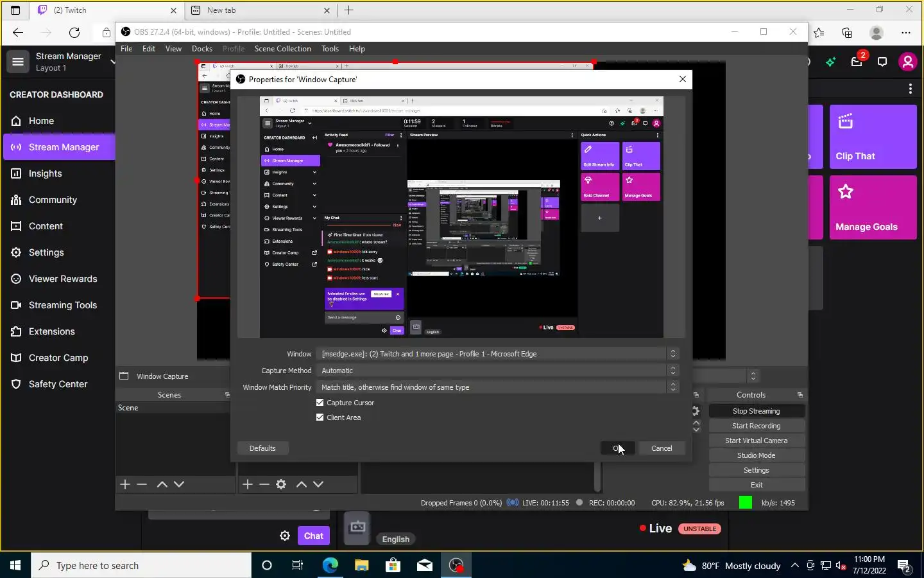The image size is (924, 578).
Task: Click Type here to search box
Action: pyautogui.click(x=141, y=565)
